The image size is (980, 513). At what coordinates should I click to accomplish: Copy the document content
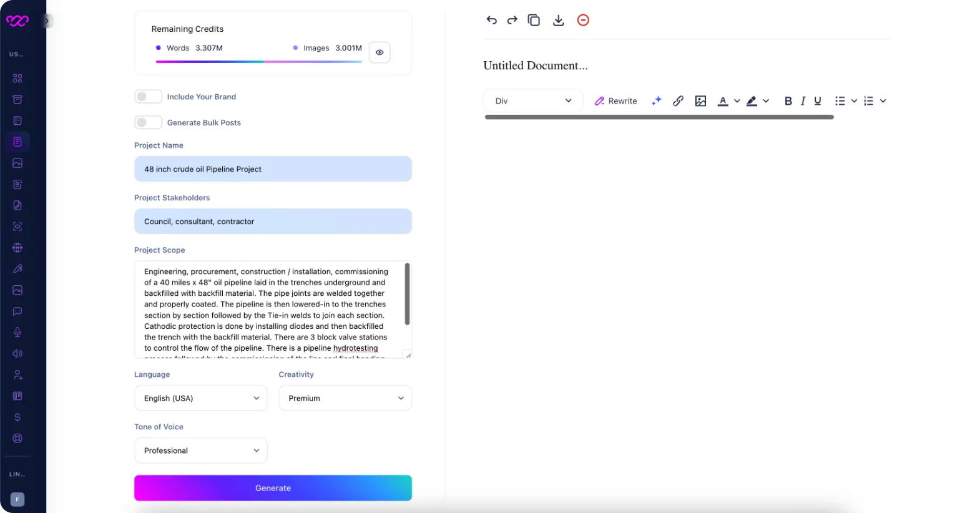534,20
